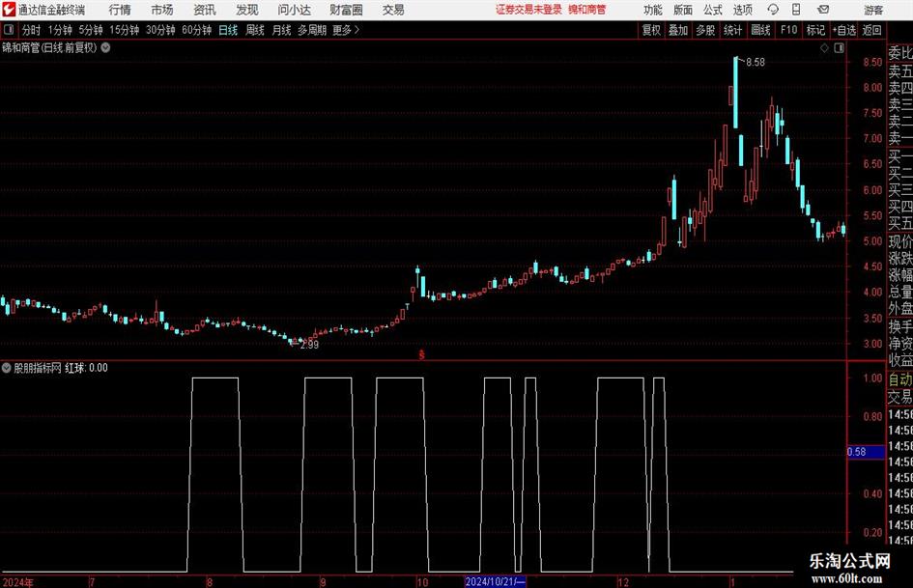This screenshot has height=588, width=913.
Task: Switch to 分时 chart tab
Action: coord(31,30)
